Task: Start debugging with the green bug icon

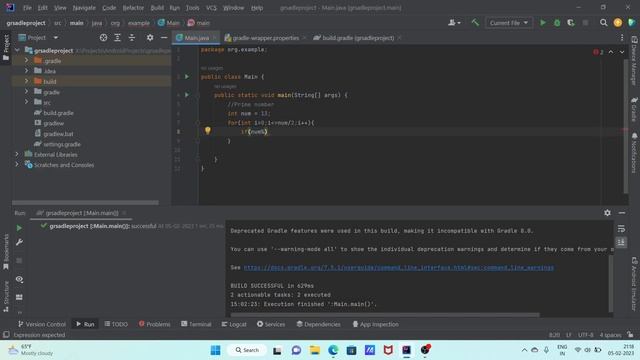Action: (557, 23)
